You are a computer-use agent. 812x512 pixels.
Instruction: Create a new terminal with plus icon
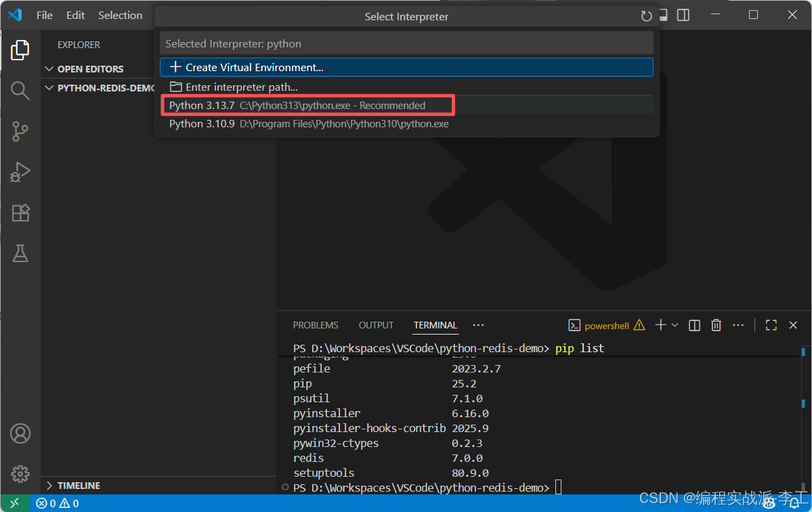pos(660,325)
